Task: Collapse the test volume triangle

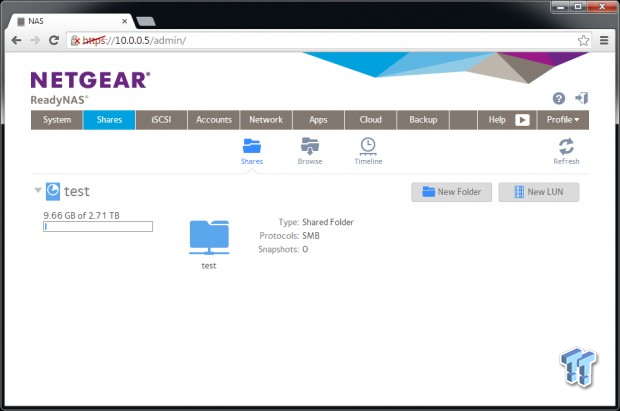Action: pos(38,190)
